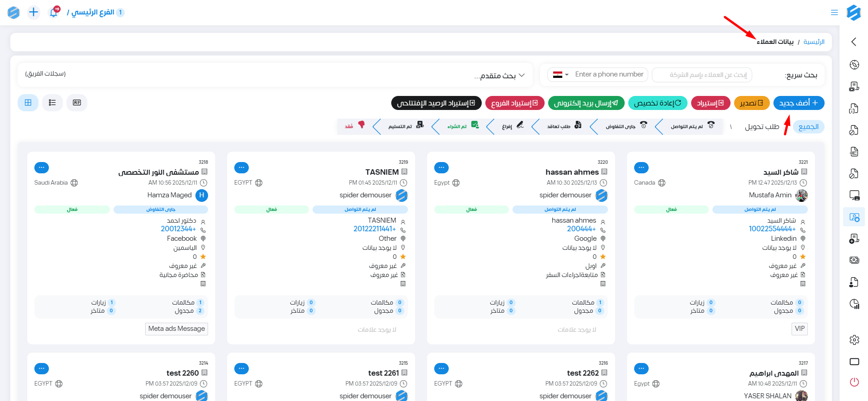Open the الفرع الرئيسي branch selector
Screen dimensions: 868x401
coord(96,12)
